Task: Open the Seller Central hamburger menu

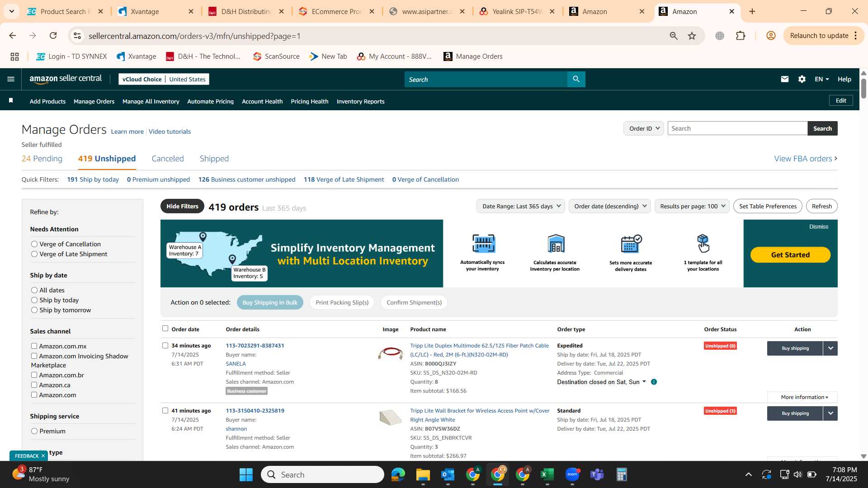Action: point(11,79)
